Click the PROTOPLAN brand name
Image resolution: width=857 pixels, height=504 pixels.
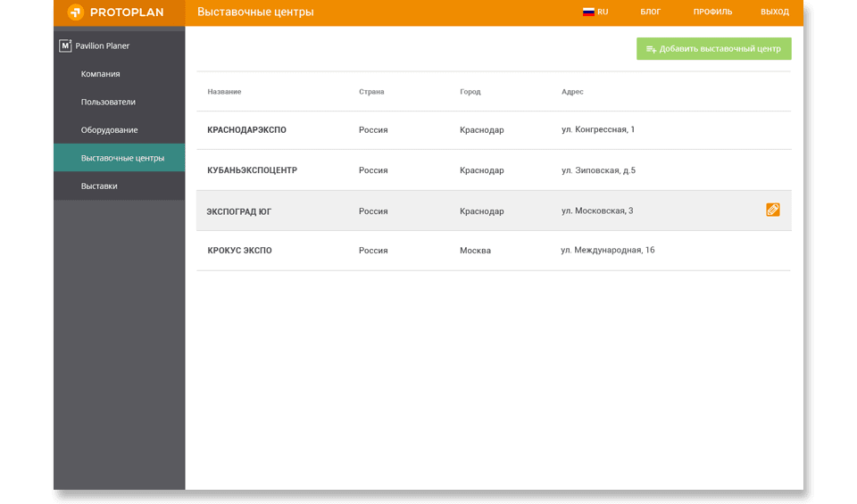point(127,12)
